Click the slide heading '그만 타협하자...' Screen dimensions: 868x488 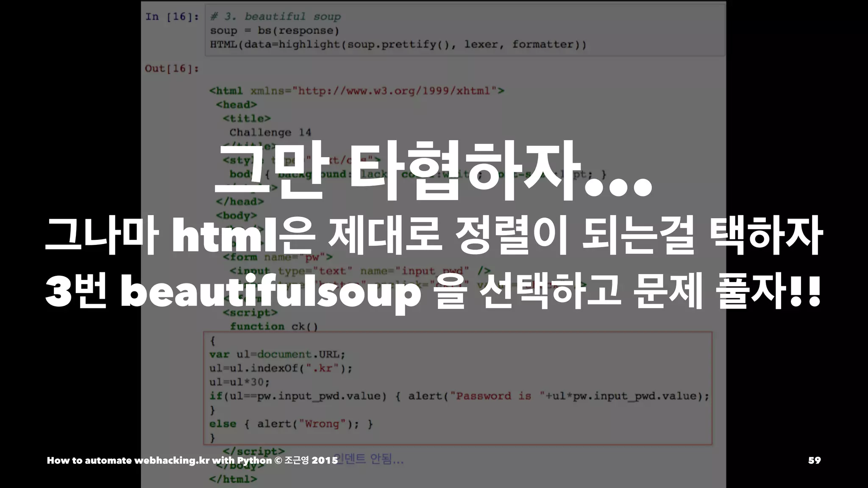click(433, 170)
